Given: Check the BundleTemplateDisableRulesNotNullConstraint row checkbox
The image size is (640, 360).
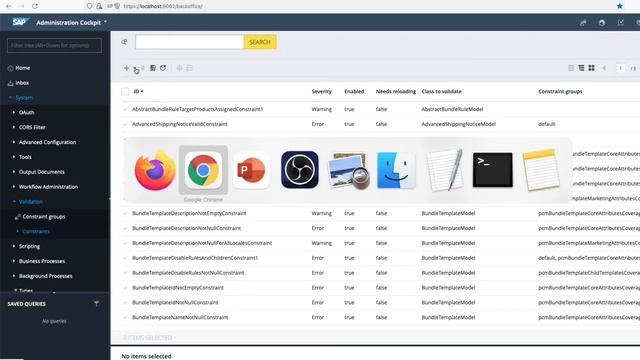Looking at the screenshot, I should click(x=125, y=273).
